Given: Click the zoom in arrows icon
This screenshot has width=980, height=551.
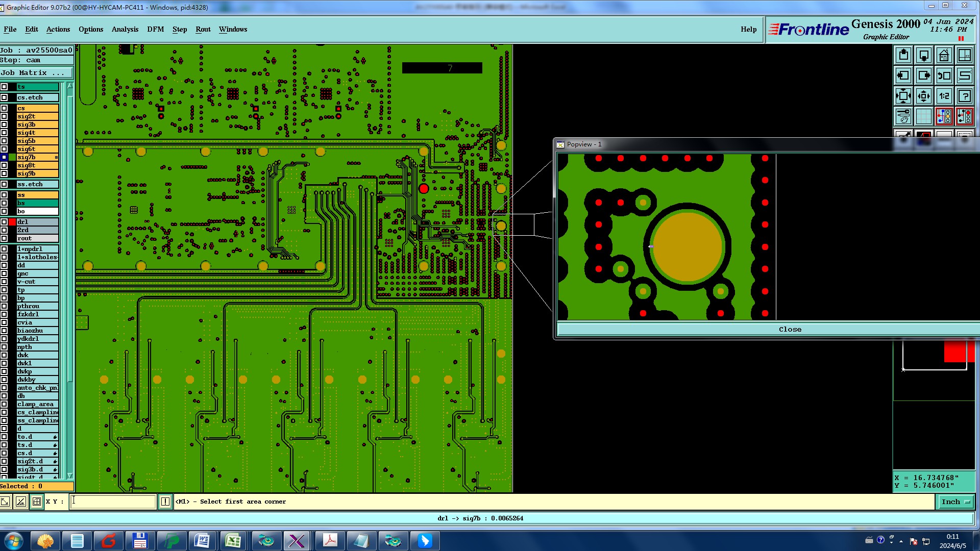Looking at the screenshot, I should [x=923, y=96].
